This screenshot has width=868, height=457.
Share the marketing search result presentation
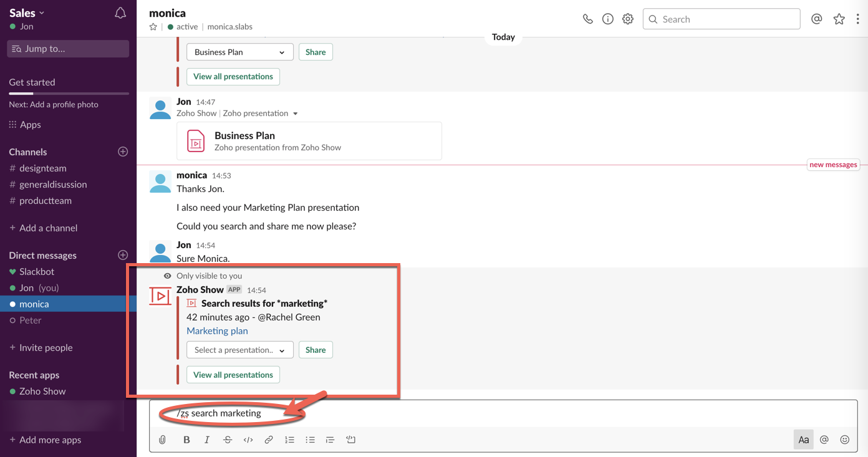pos(316,350)
